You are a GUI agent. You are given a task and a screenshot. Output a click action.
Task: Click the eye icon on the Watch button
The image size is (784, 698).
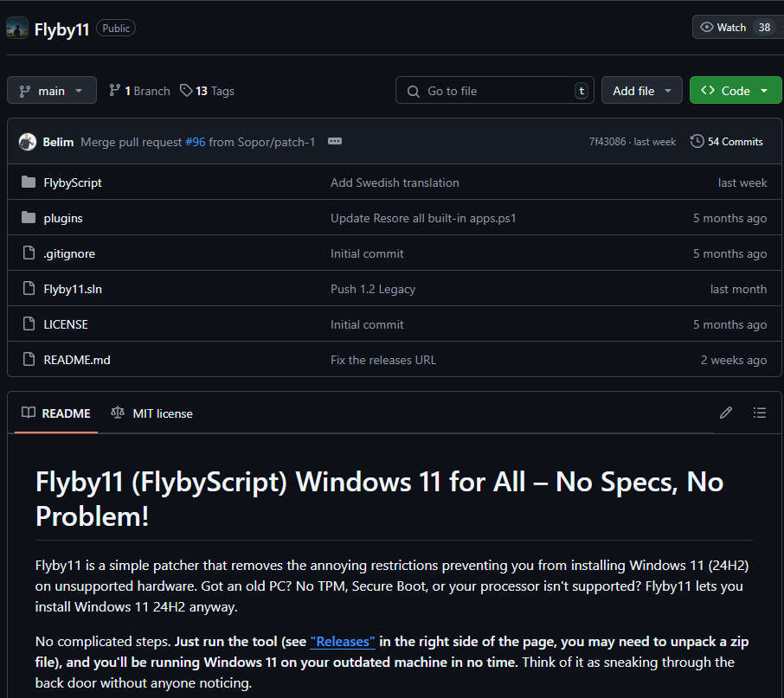coord(706,27)
